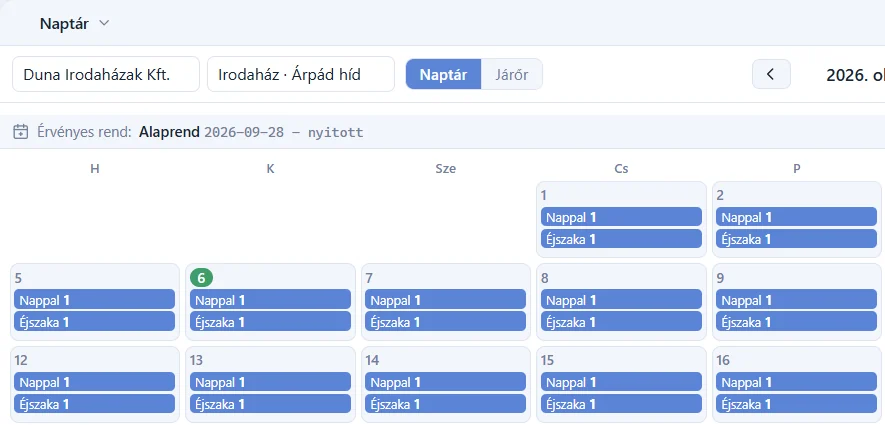Open the Éjszaka 1 shift on day 9
The width and height of the screenshot is (885, 425).
(x=796, y=322)
